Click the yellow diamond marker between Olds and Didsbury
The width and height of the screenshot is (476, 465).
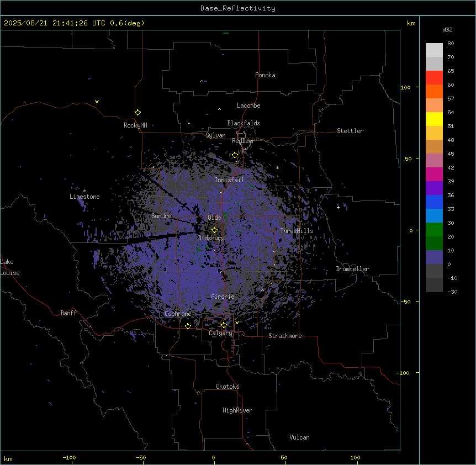(x=214, y=230)
